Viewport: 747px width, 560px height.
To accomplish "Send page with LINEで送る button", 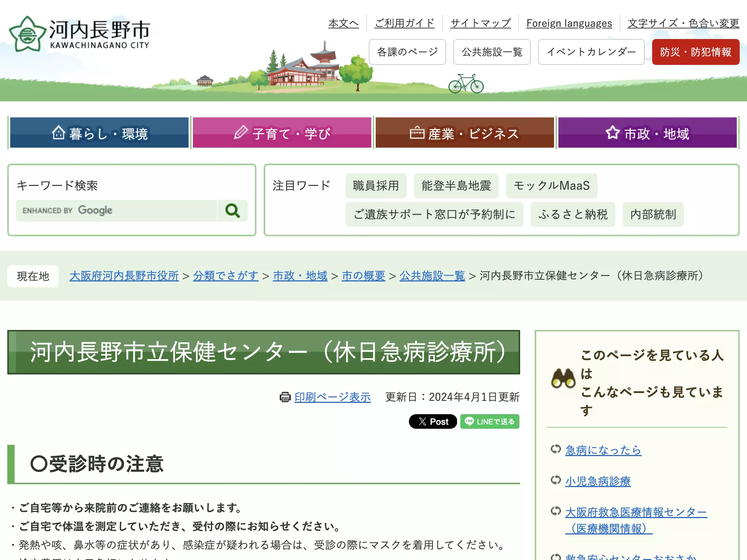I will [x=489, y=421].
